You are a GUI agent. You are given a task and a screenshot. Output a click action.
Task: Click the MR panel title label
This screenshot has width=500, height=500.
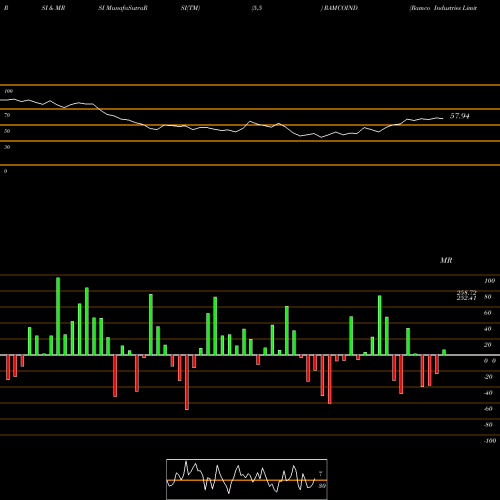[x=446, y=260]
